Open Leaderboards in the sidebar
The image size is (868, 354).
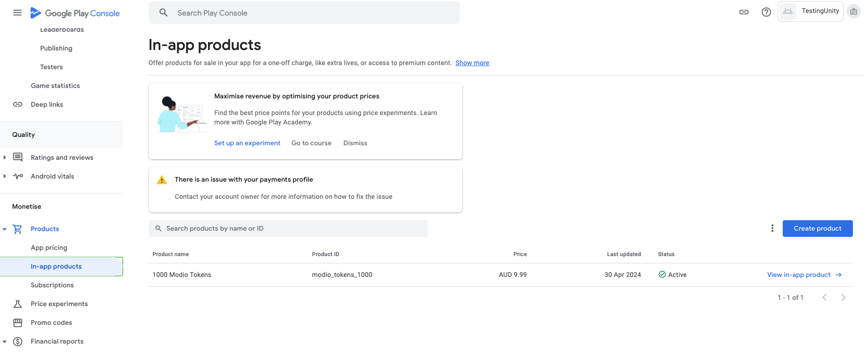tap(62, 30)
